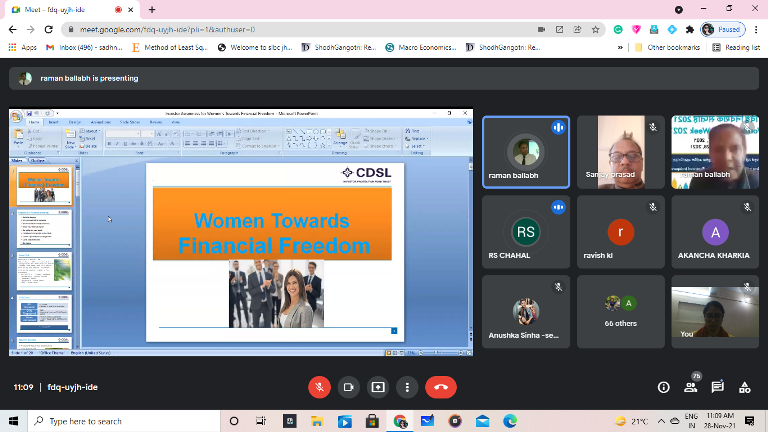Viewport: 768px width, 432px height.
Task: Open meeting details info icon
Action: (x=663, y=387)
